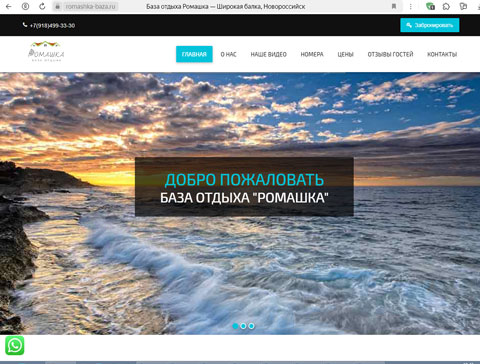Click the page title in the browser bar
Viewport: 480px width, 364px height.
[x=226, y=6]
